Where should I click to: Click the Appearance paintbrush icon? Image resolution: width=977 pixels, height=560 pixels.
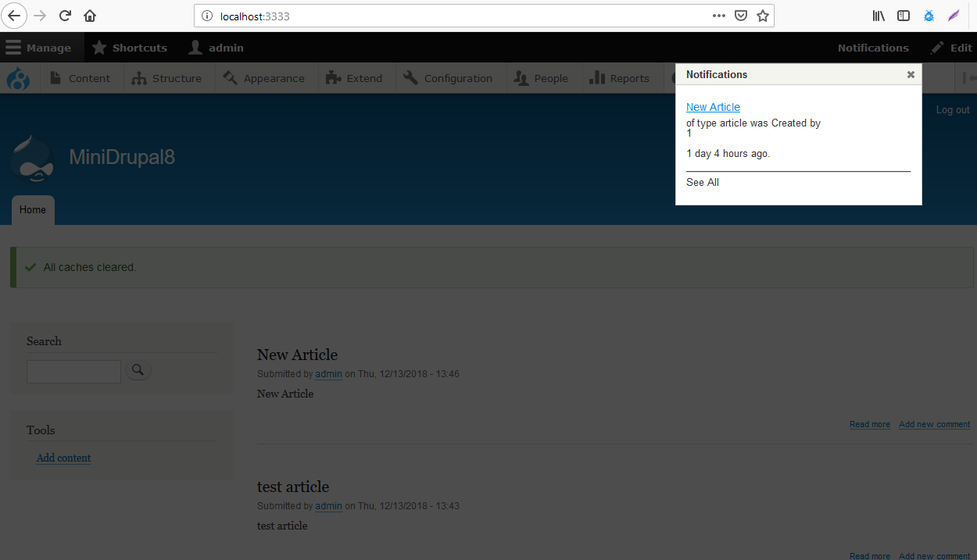pos(230,78)
